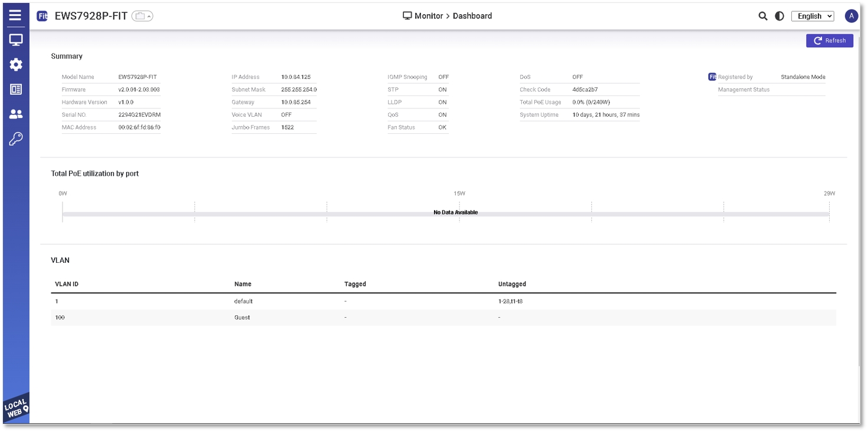This screenshot has height=432, width=868.
Task: Click the PoE utilization bar
Action: point(445,214)
